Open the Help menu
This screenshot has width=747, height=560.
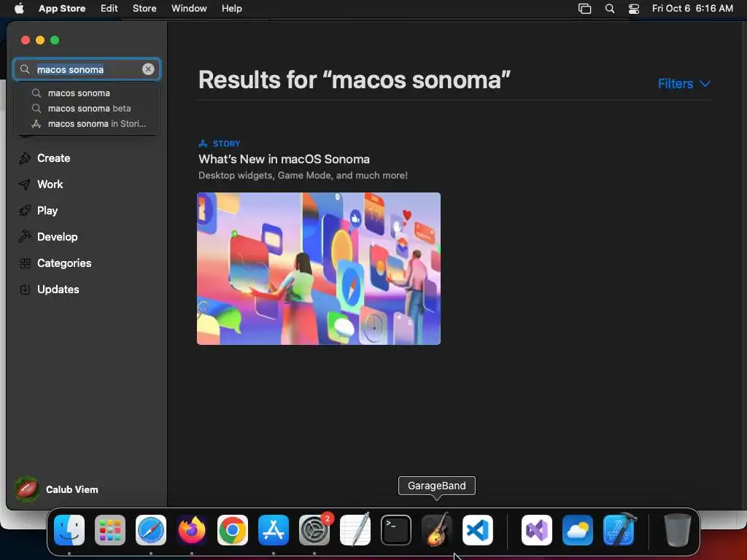(x=231, y=9)
